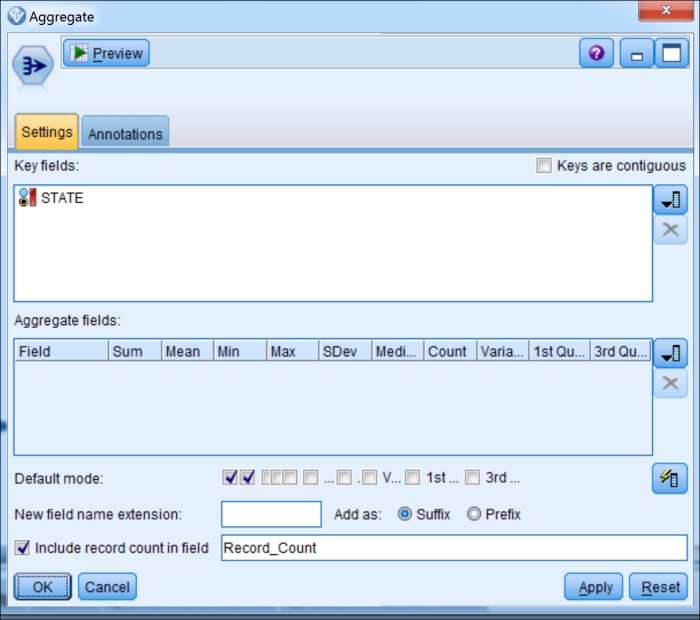
Task: Click the Count column header
Action: [x=450, y=351]
